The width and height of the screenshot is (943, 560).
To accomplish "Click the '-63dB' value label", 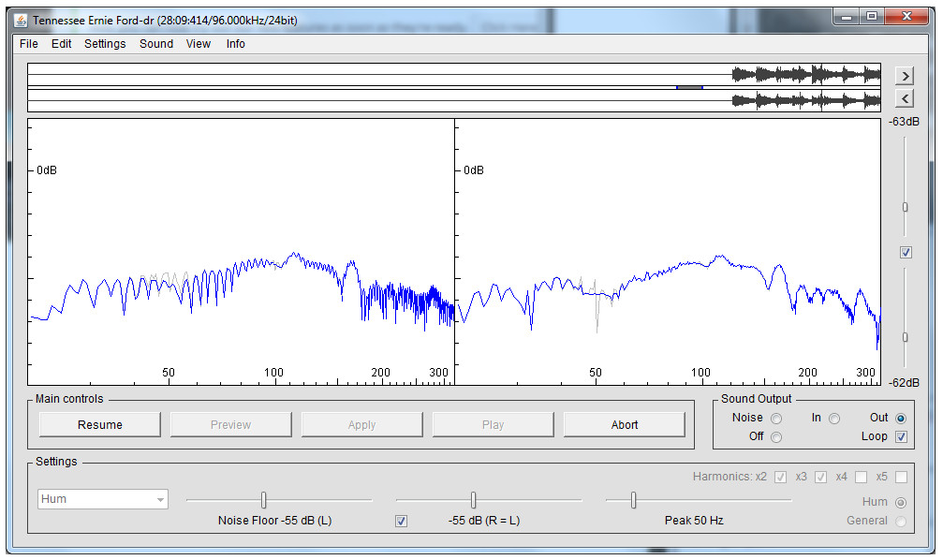I will [905, 122].
